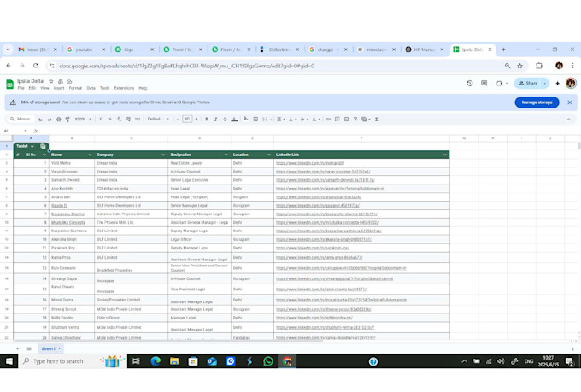Print the spreadsheet using printer icon
This screenshot has width=581, height=392.
[59, 120]
